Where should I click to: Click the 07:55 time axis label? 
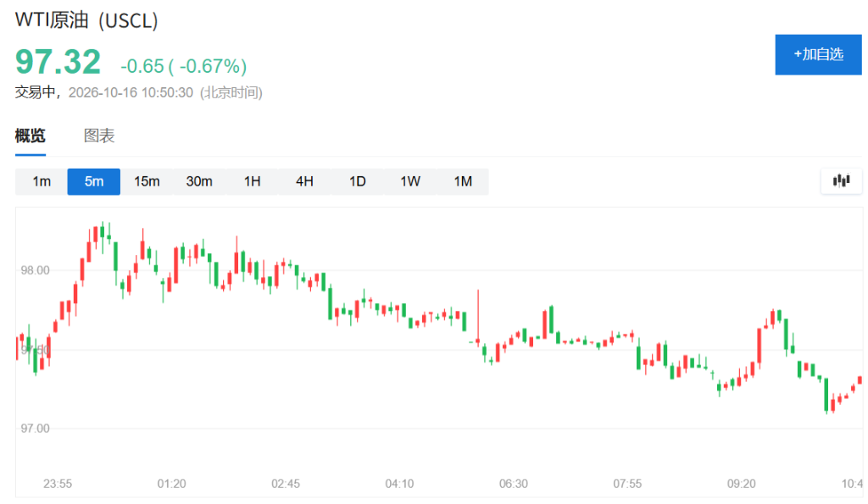[x=627, y=484]
